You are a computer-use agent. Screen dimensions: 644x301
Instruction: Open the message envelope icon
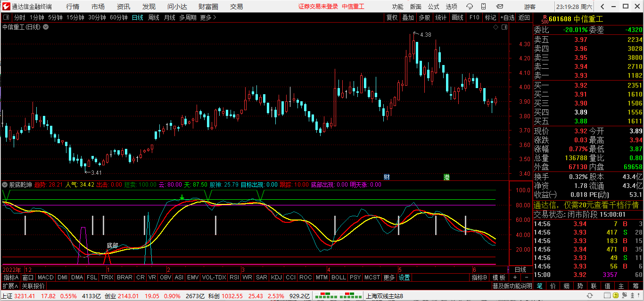coord(499,7)
